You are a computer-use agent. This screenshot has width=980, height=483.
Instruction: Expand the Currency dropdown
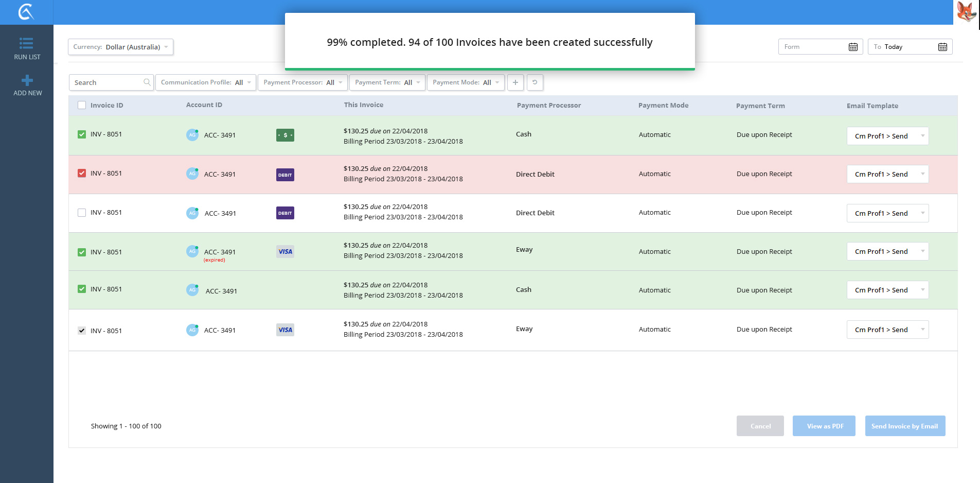tap(120, 47)
